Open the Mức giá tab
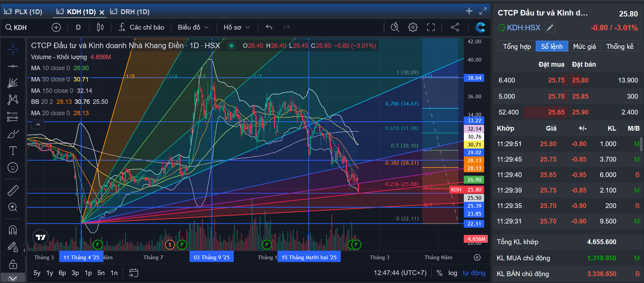 tap(585, 46)
